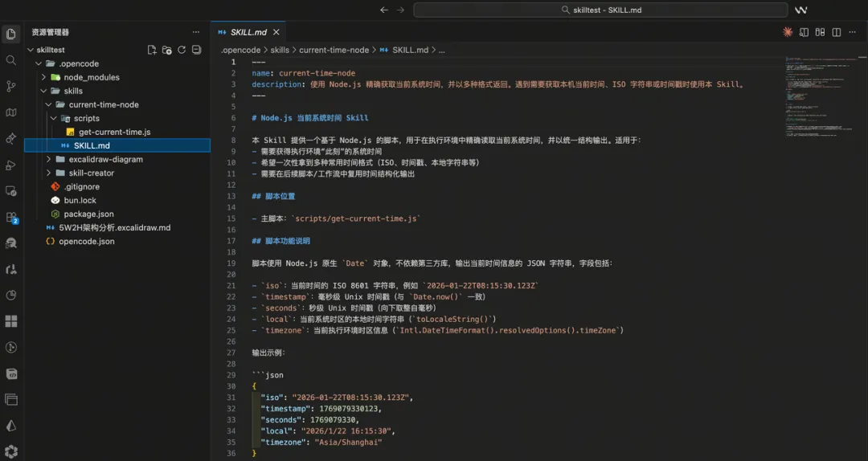
Task: Expand the skill-creator folder
Action: click(x=91, y=173)
